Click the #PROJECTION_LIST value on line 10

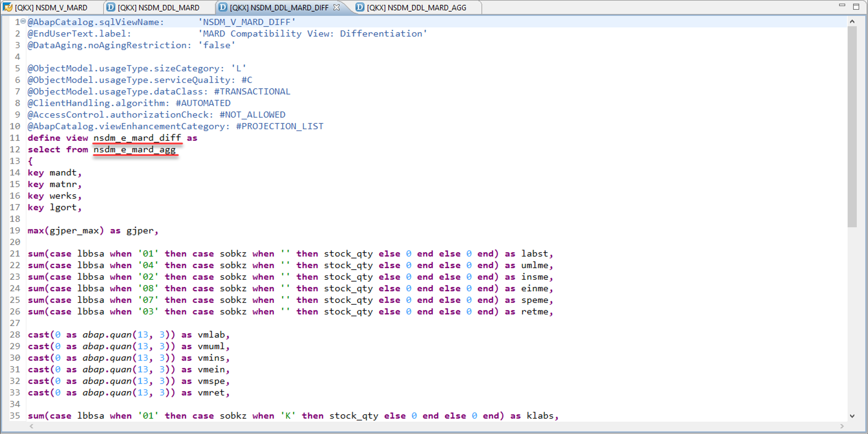(279, 126)
